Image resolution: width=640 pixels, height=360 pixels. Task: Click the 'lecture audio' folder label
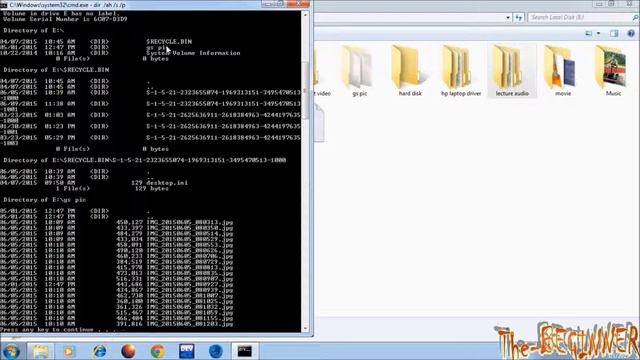click(x=512, y=93)
